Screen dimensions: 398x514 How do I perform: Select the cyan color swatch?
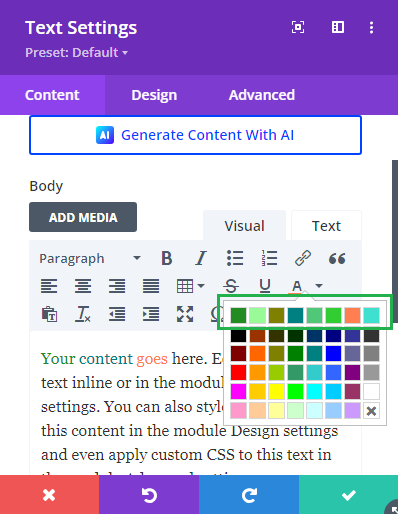314,391
